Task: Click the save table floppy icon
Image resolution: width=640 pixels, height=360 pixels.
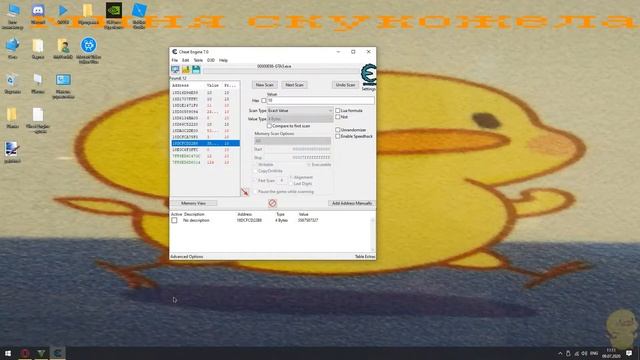Action: 196,70
